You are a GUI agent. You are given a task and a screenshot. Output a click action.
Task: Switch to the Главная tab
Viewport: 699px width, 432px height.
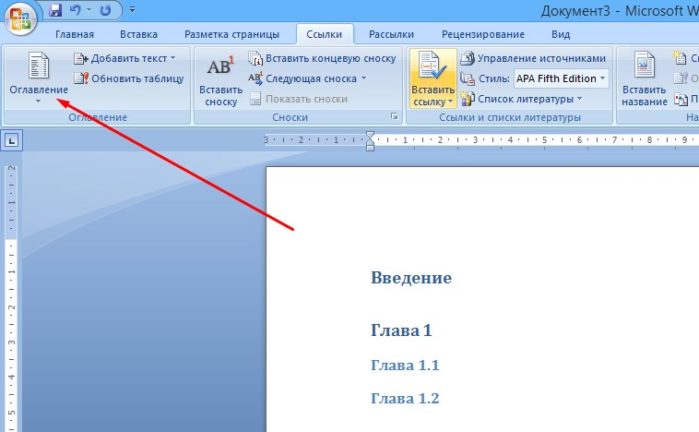(x=74, y=34)
